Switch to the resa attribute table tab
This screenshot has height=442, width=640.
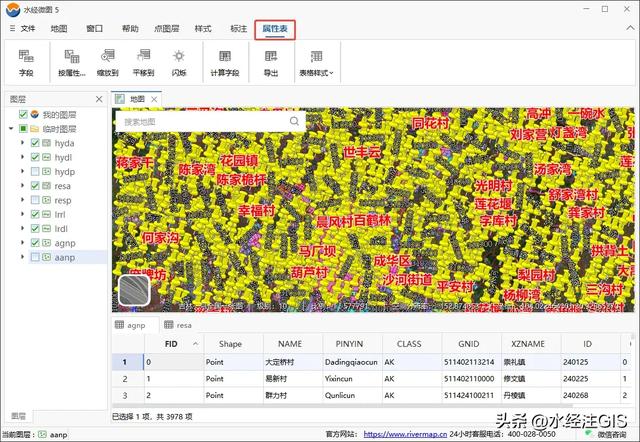coord(178,325)
